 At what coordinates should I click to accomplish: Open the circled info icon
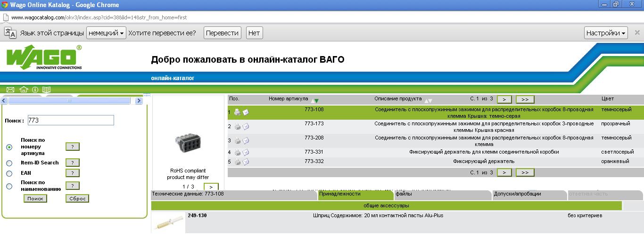point(35,90)
